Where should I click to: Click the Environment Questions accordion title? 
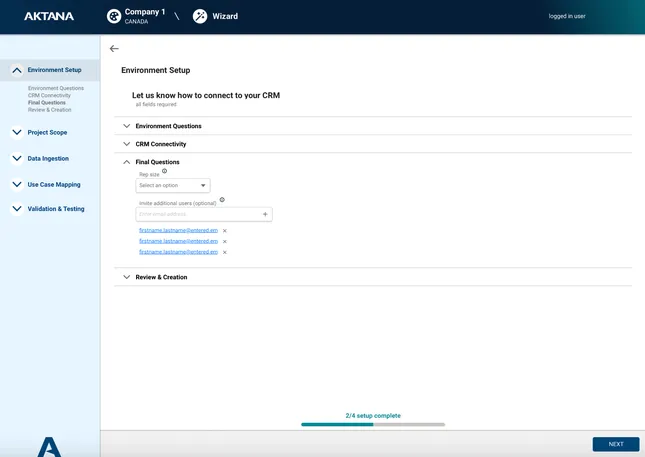coord(169,126)
